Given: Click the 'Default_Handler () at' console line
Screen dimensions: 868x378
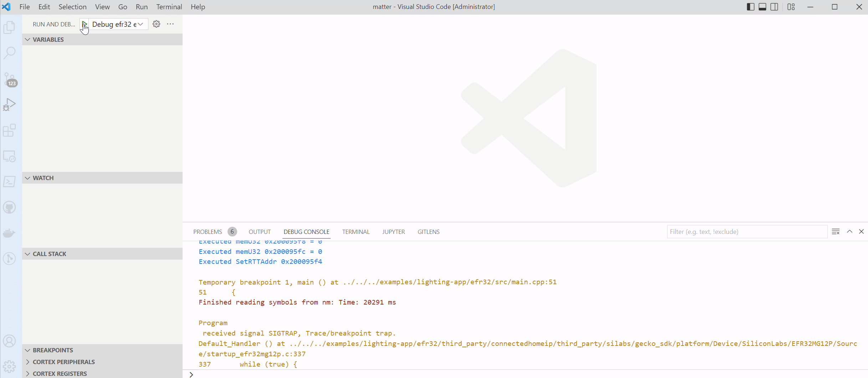Looking at the screenshot, I should (528, 349).
